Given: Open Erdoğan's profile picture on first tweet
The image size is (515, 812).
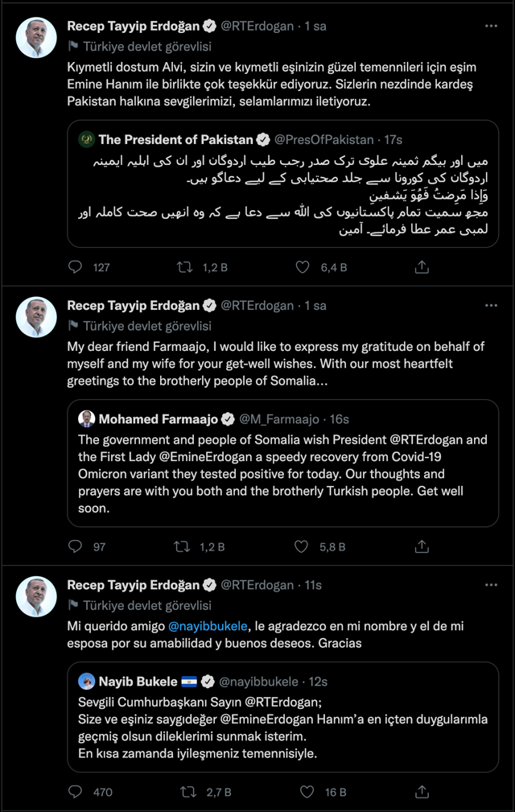Looking at the screenshot, I should (37, 39).
